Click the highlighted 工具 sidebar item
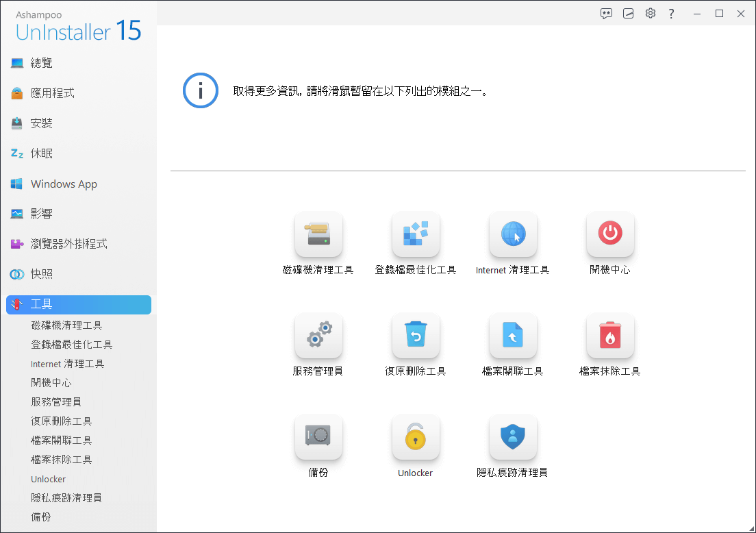 (79, 305)
